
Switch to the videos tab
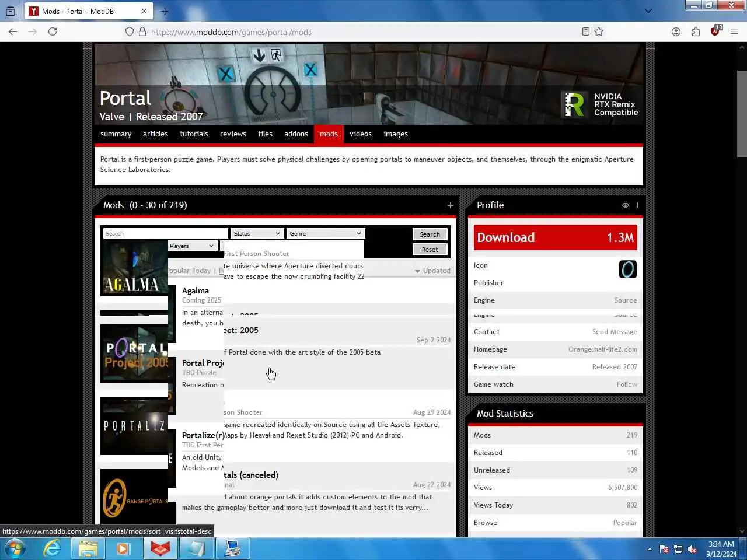coord(361,134)
